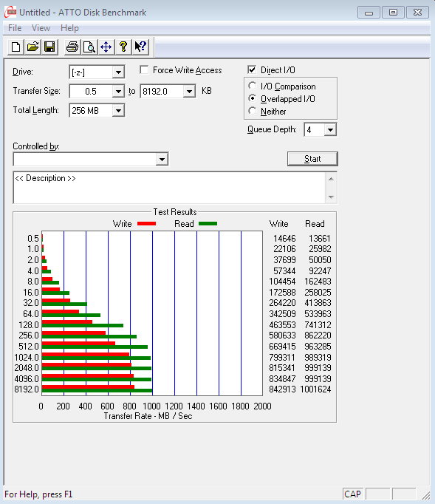Open the Transfer Size start dropdown 0.5
The width and height of the screenshot is (435, 504).
coord(118,92)
